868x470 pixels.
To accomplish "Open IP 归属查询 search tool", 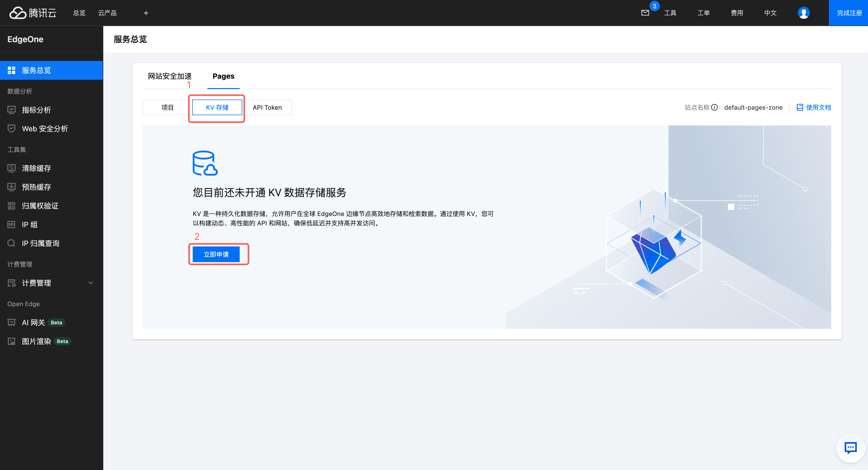I will click(x=40, y=243).
